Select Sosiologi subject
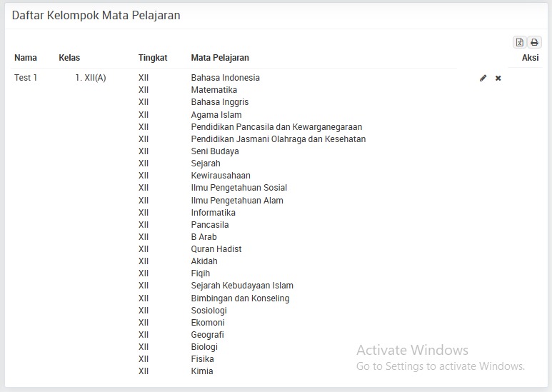The width and height of the screenshot is (552, 392). click(x=209, y=311)
